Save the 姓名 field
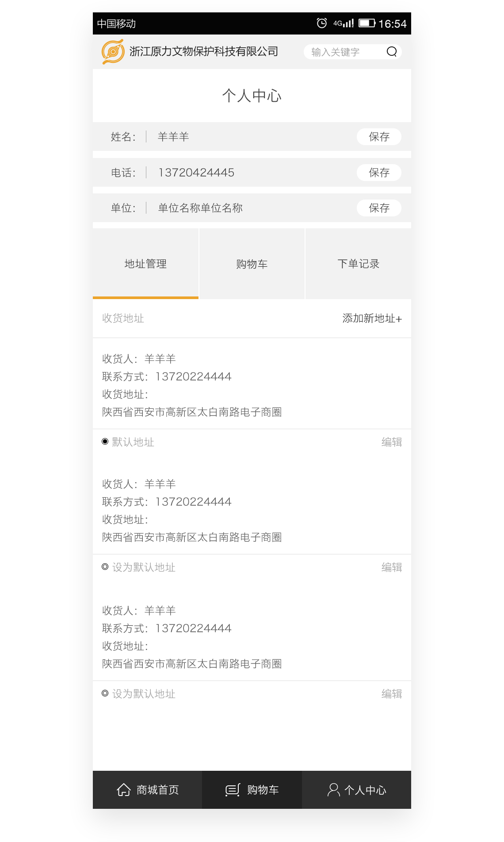The image size is (504, 842). pos(379,137)
